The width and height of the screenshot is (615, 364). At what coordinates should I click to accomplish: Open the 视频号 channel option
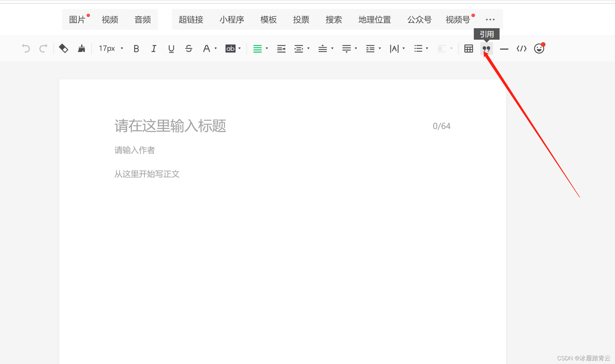[458, 20]
